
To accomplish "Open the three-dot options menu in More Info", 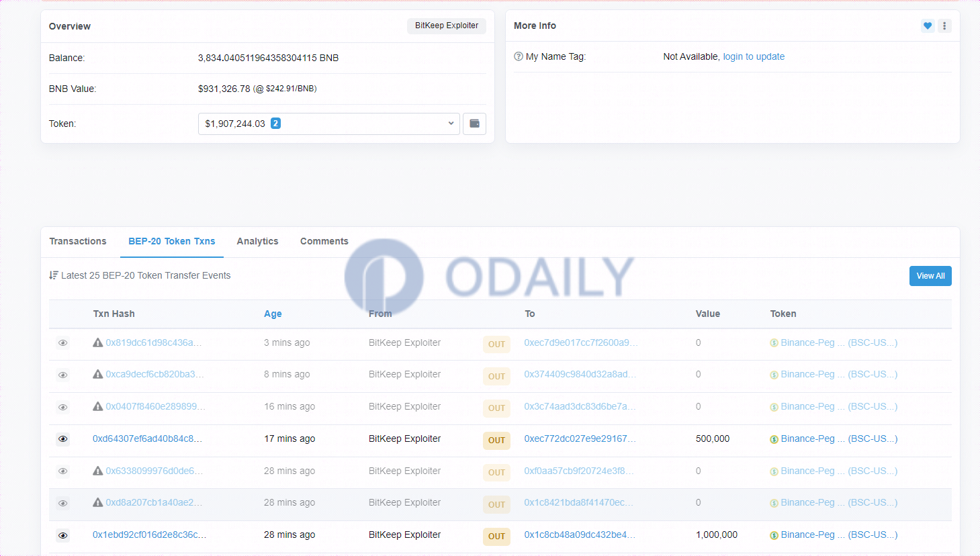I will (x=944, y=26).
